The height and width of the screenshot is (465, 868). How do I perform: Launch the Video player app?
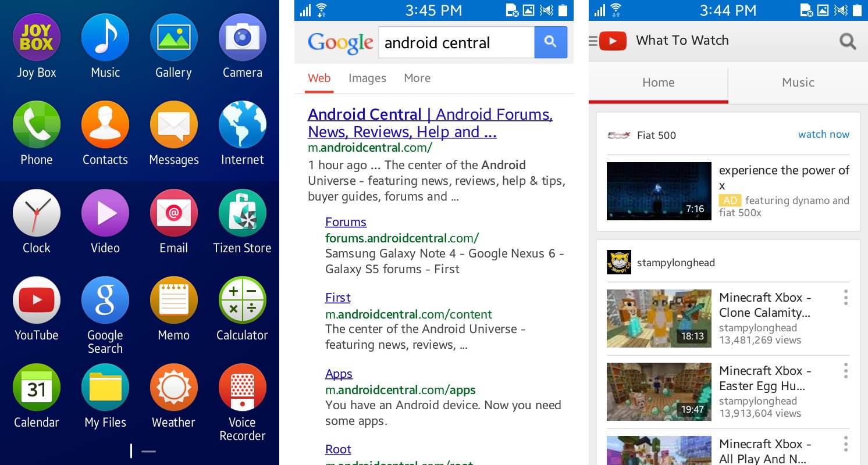tap(105, 213)
